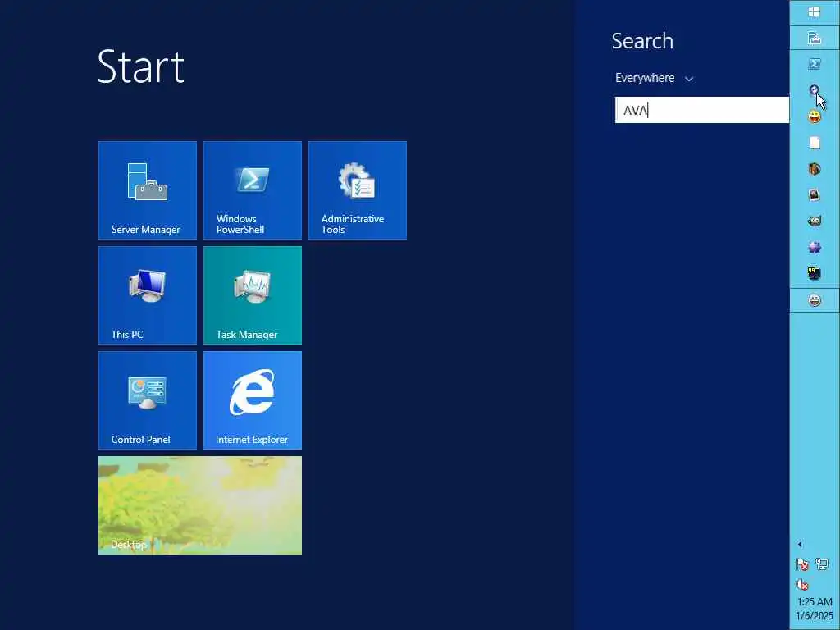Open the Action Center flag icon

(x=802, y=564)
